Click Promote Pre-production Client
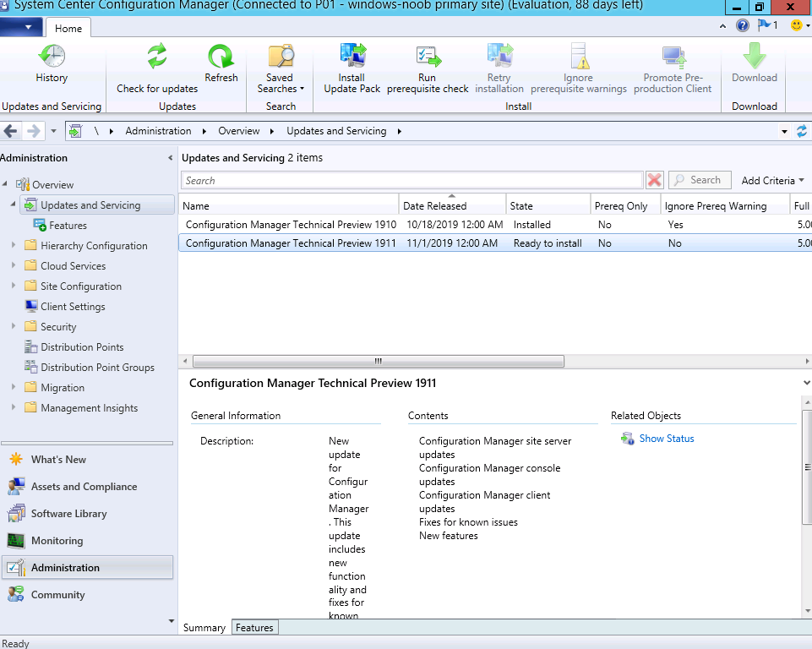This screenshot has width=812, height=649. (x=673, y=68)
